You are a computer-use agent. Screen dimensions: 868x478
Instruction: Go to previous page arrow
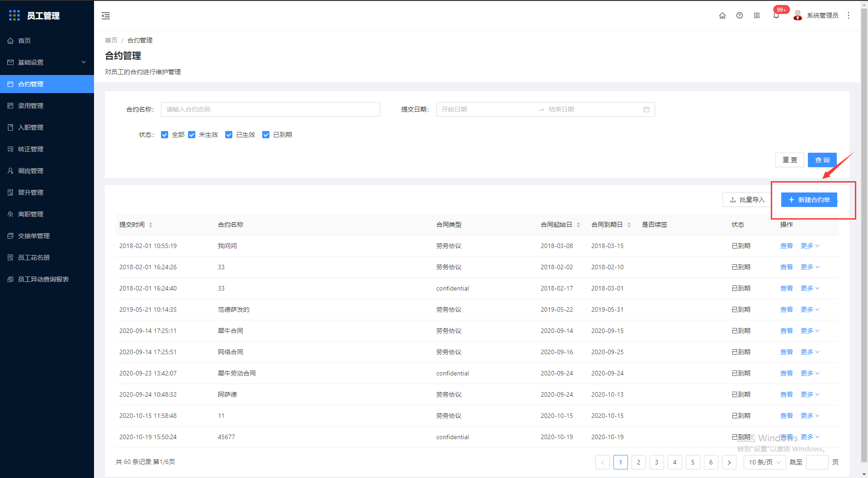[603, 462]
